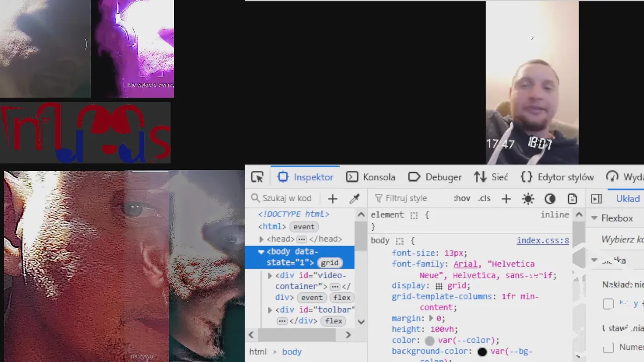Click the Arial font-family link

(x=465, y=264)
